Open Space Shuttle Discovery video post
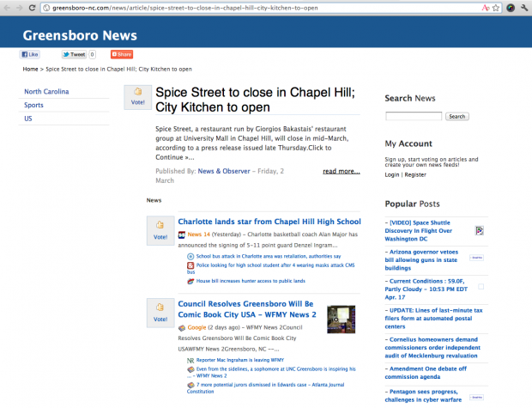 pyautogui.click(x=419, y=231)
